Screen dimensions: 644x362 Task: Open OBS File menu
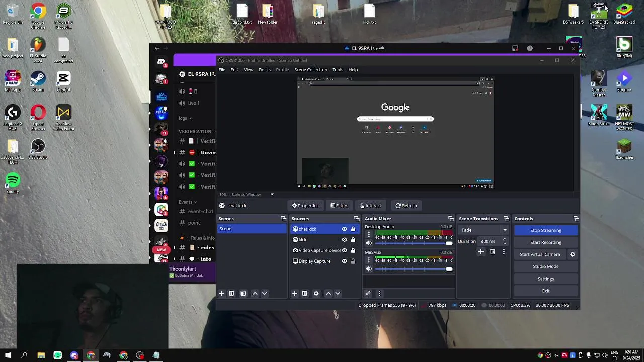click(222, 70)
